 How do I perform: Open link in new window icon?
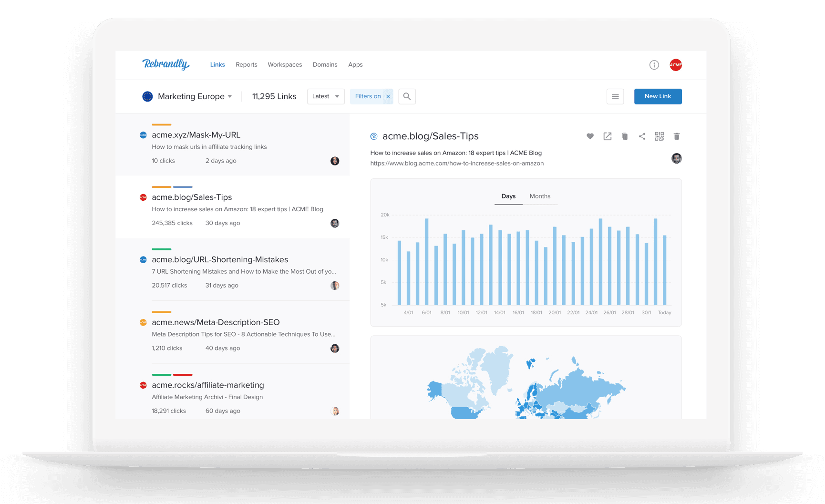(608, 136)
